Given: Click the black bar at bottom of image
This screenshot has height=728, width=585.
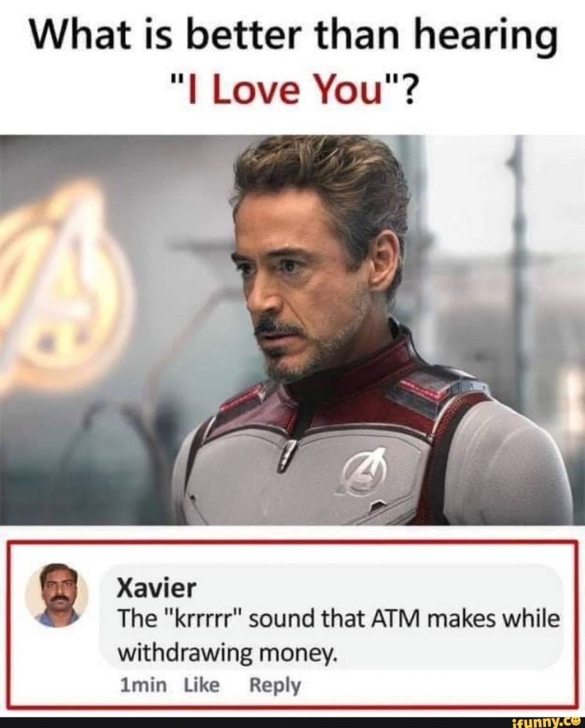Looking at the screenshot, I should click(x=293, y=722).
